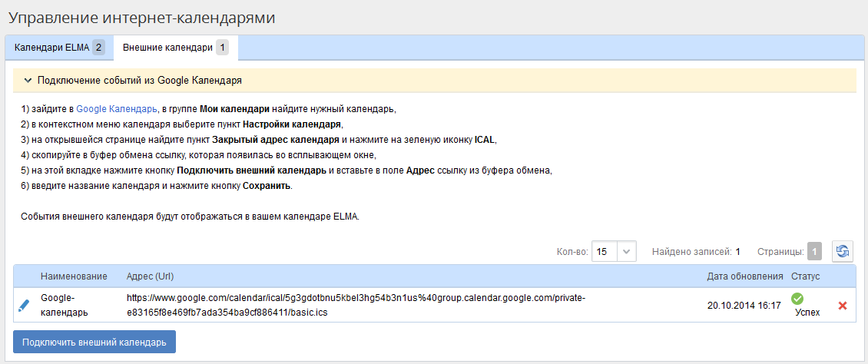Sort by the Адрес (Url) column header
This screenshot has height=364, width=868.
[x=151, y=276]
